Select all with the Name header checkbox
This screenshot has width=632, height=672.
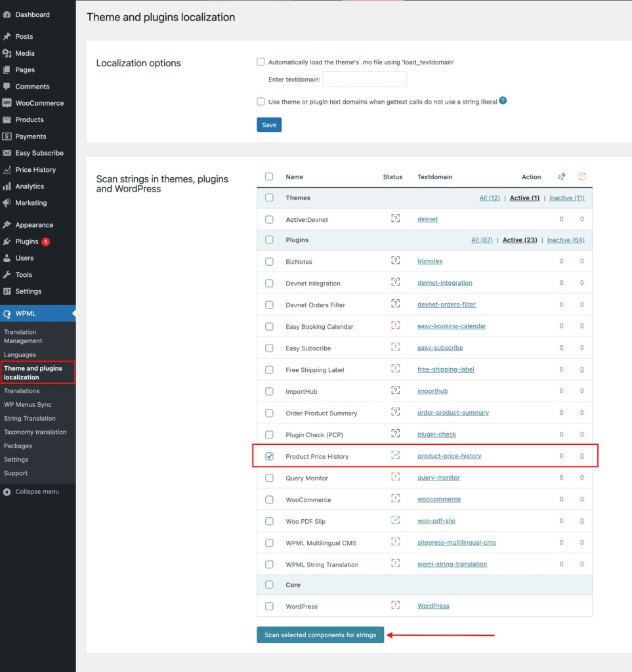pos(269,177)
